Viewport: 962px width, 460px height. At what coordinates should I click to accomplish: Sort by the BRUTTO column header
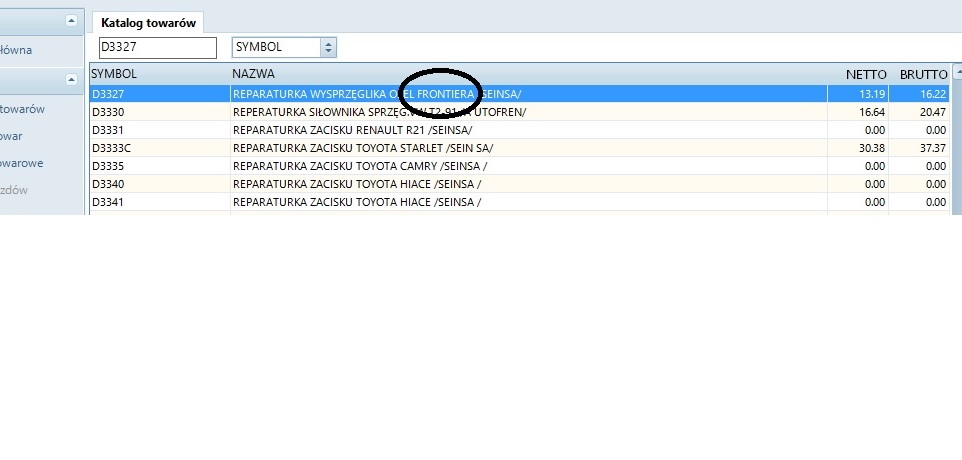922,74
